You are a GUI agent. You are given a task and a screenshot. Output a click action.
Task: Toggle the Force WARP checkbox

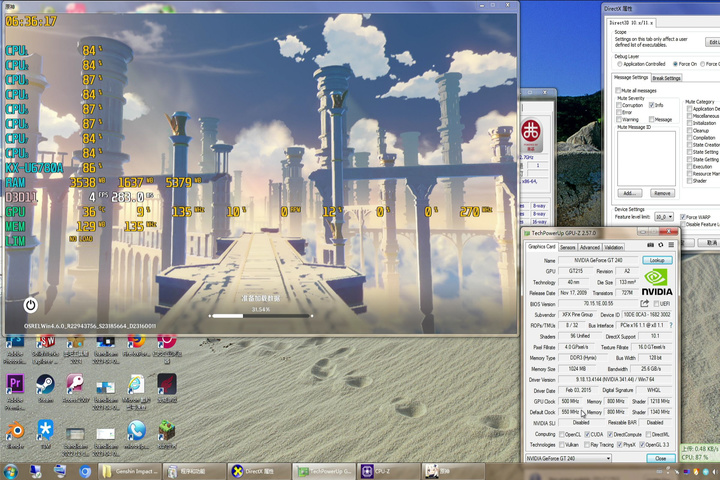[683, 216]
